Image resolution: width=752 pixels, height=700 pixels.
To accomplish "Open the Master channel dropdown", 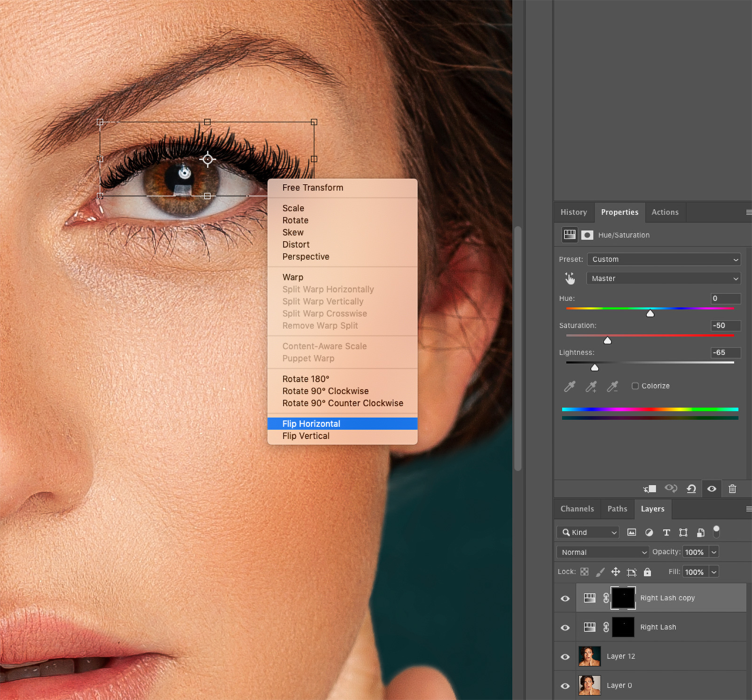I will 664,278.
